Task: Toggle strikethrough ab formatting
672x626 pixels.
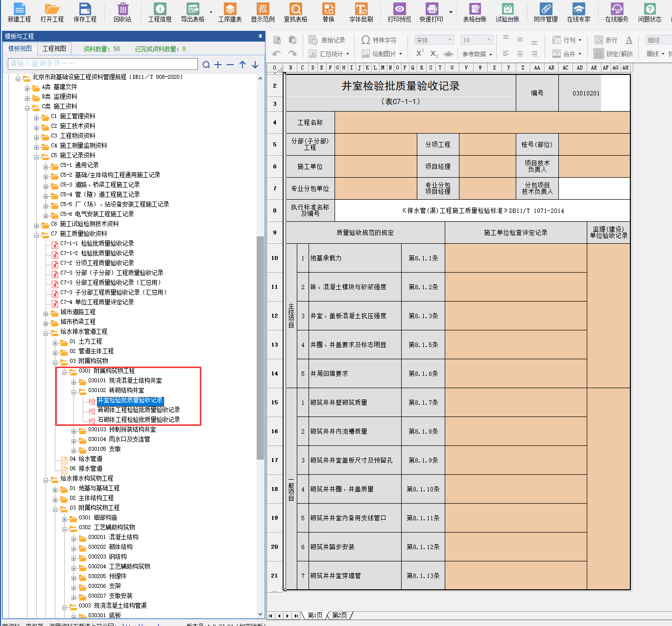Action: point(448,54)
